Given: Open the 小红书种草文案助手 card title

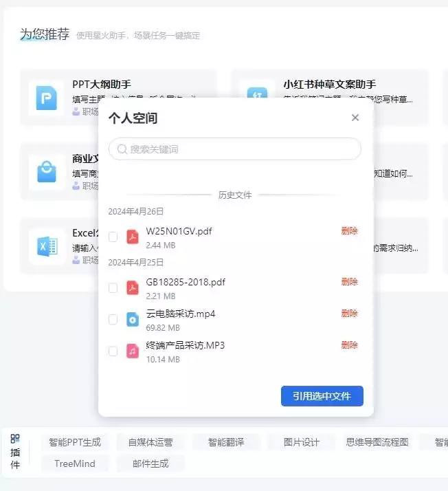Looking at the screenshot, I should (x=330, y=84).
